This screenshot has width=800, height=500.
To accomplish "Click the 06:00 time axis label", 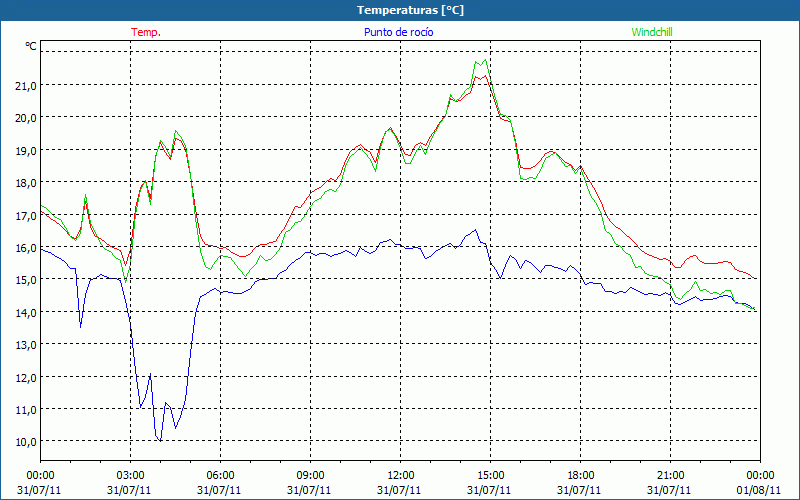I will (x=220, y=476).
